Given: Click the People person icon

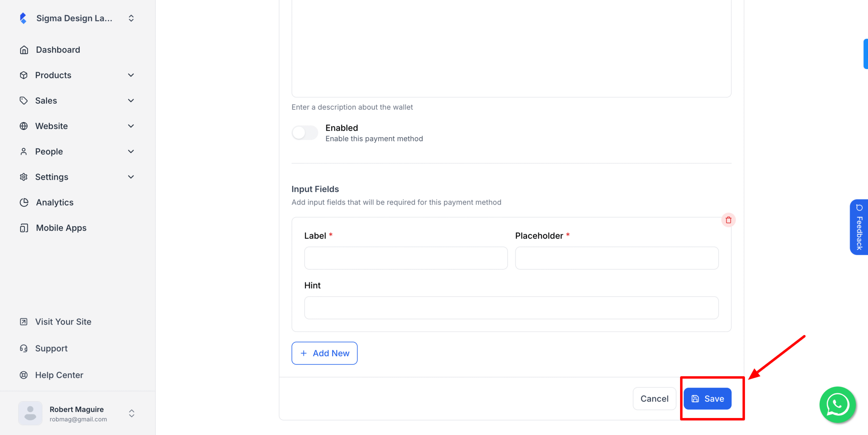Looking at the screenshot, I should pos(24,151).
